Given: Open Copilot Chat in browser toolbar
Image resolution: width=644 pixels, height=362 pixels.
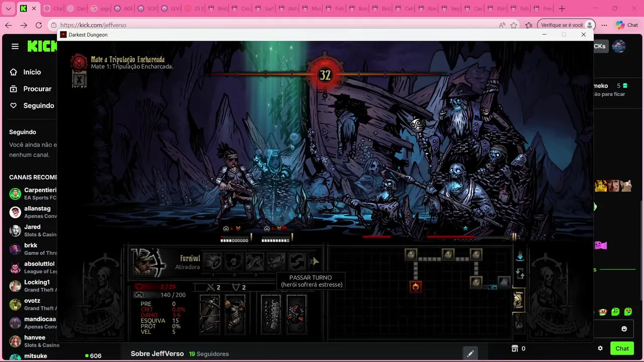Looking at the screenshot, I should click(x=627, y=25).
